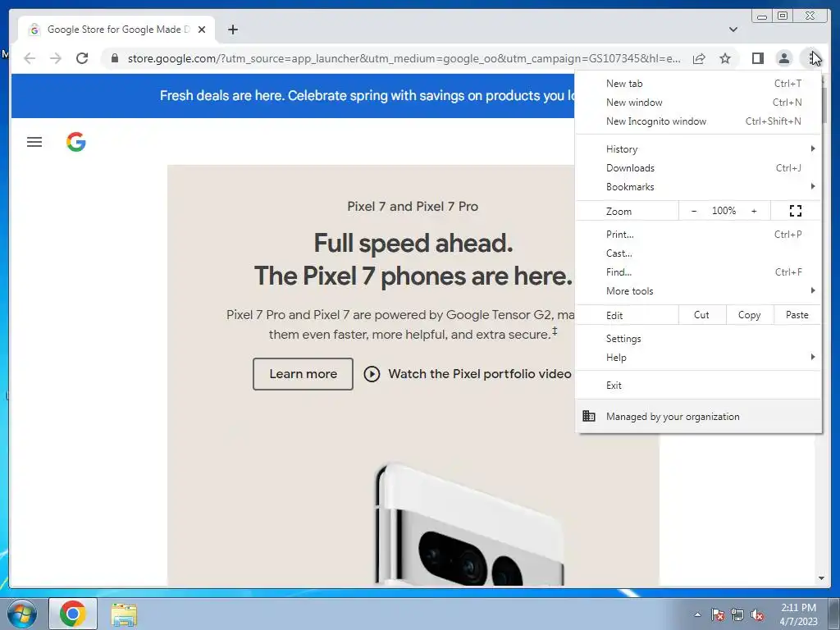Select the Google Store browser tab
The height and width of the screenshot is (630, 840).
[x=116, y=30]
